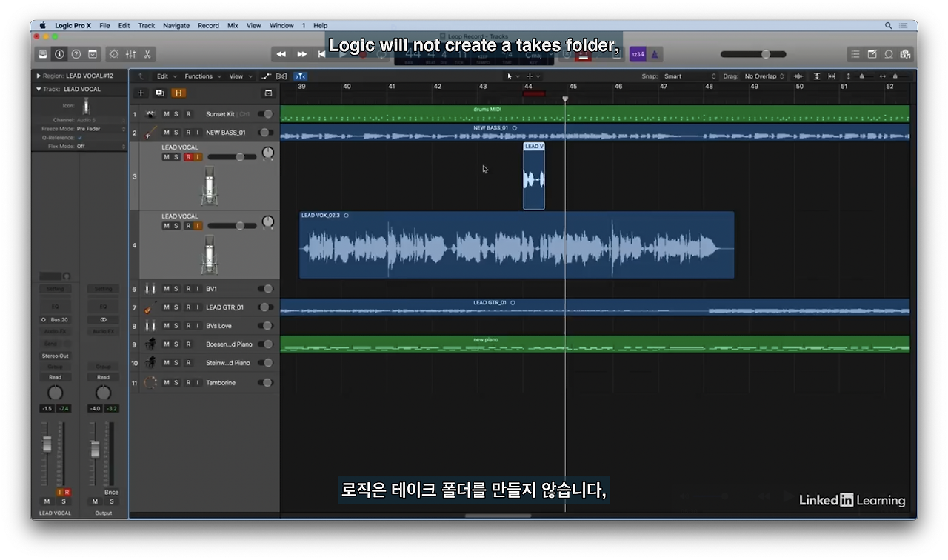Open the Edit dropdown in tracks area
This screenshot has height=560, width=948.
(x=165, y=76)
